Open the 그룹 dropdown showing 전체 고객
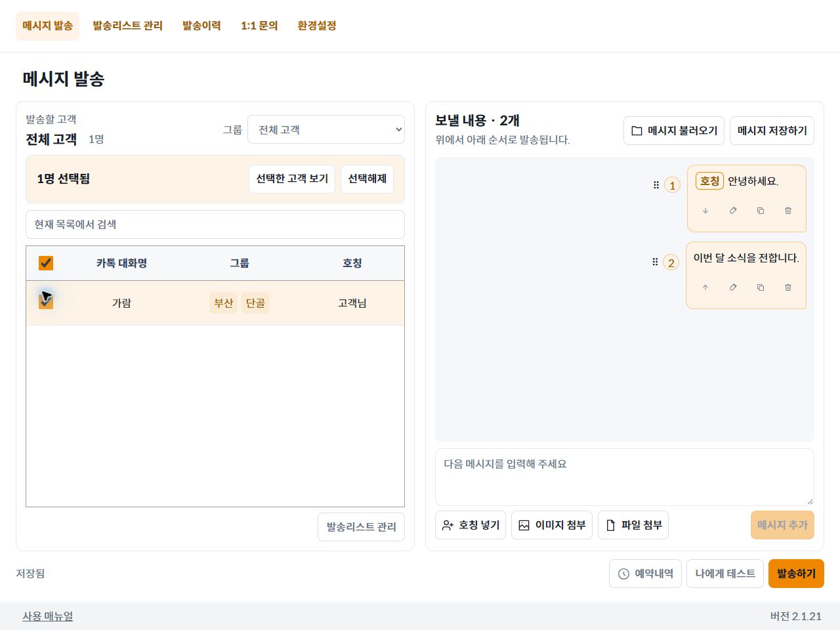 (326, 129)
